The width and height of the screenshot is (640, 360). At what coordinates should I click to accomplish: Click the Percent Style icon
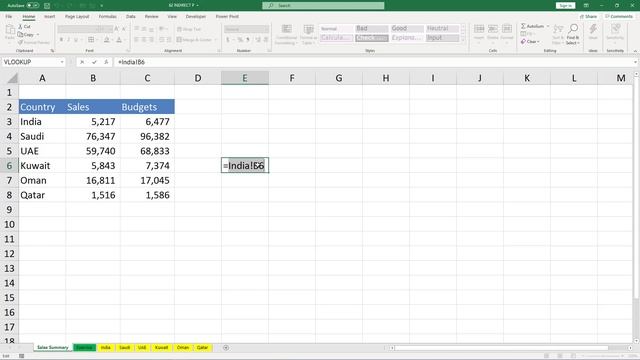[x=240, y=40]
